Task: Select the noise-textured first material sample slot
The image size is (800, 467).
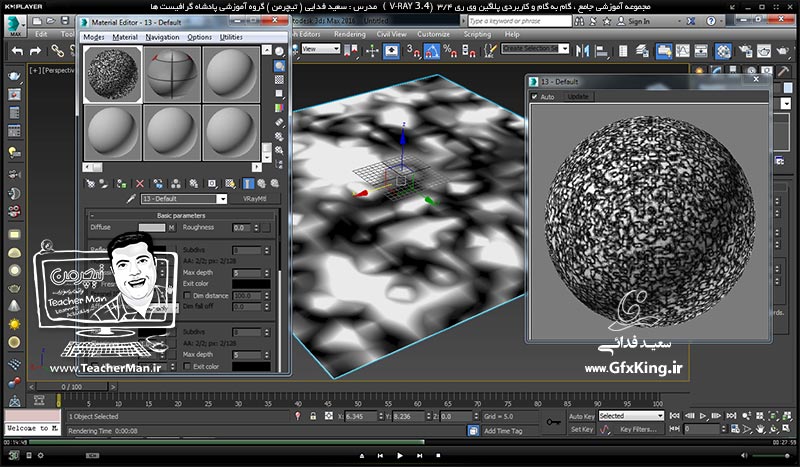Action: (112, 74)
